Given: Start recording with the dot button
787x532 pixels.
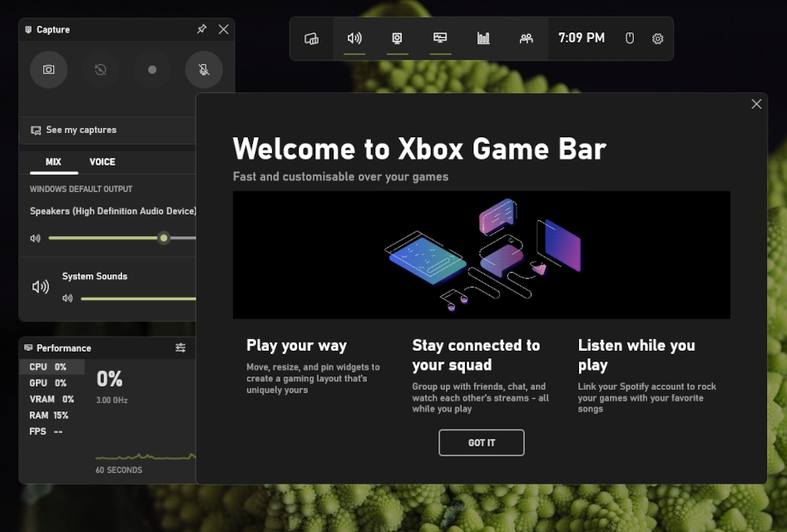Looking at the screenshot, I should coord(152,70).
